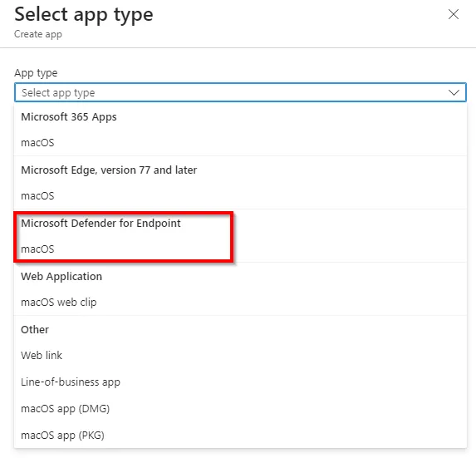Pick the macOS web clip option
Screen dimensions: 476x458
point(240,303)
